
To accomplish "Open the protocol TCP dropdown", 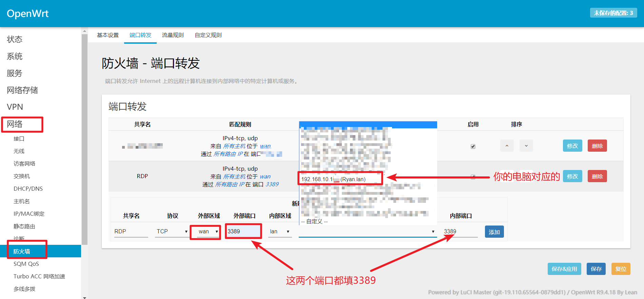I will point(172,231).
